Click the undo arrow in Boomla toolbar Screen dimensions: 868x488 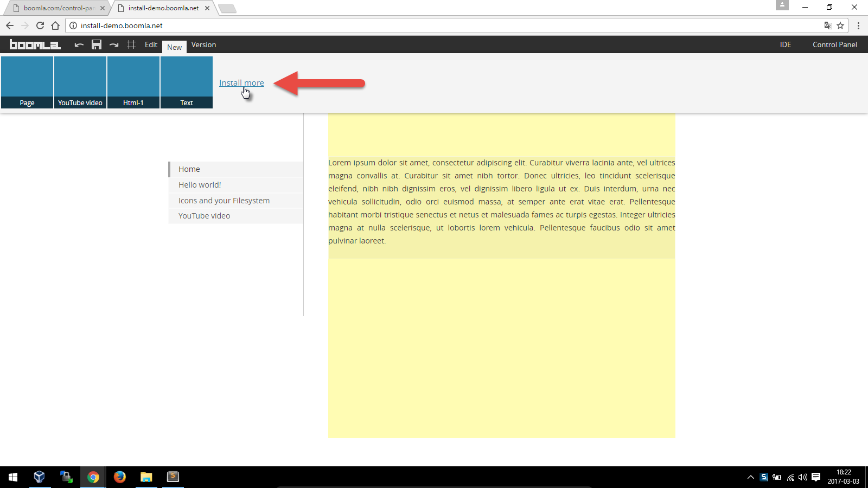(x=79, y=45)
